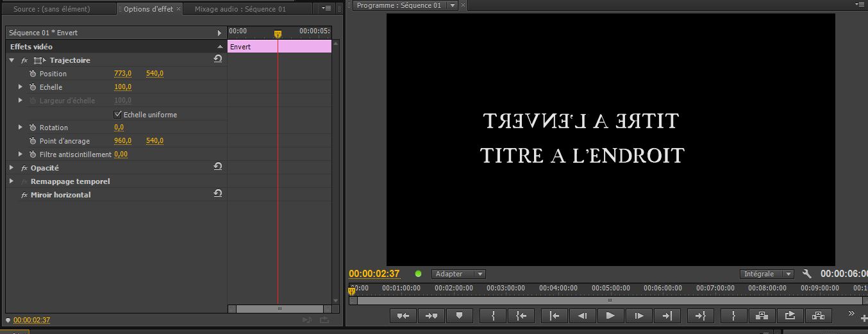Switch to Mixage audio : Séquence 01 tab
Viewport: 868px width, 334px height.
coord(240,9)
